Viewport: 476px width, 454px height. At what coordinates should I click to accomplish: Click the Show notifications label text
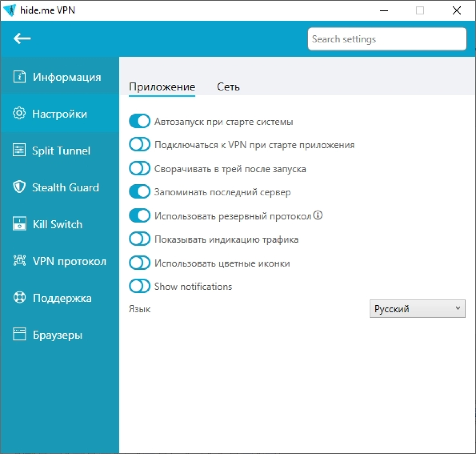pos(193,287)
